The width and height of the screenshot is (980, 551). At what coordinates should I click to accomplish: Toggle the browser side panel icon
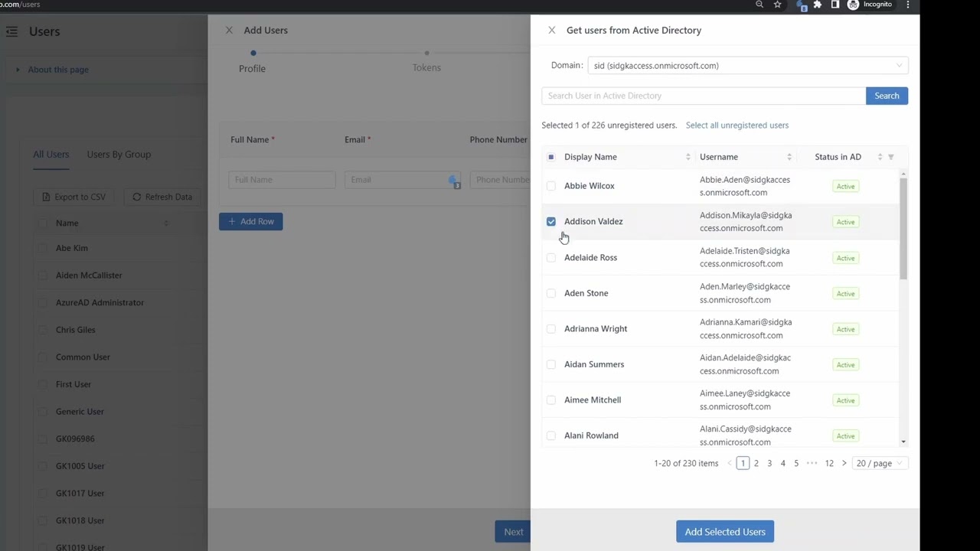835,5
